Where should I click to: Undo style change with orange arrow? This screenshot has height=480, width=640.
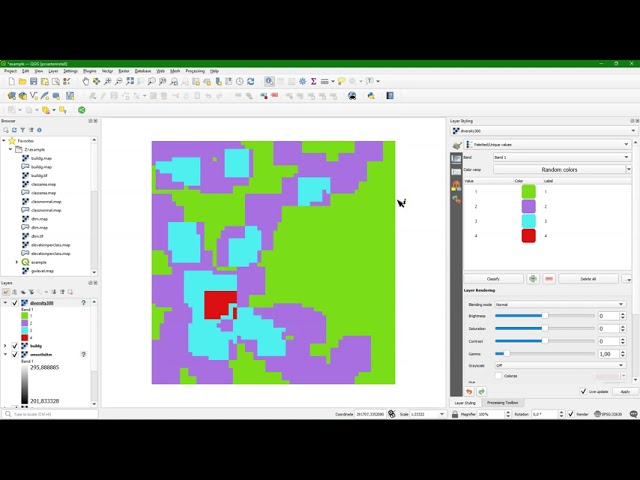pos(469,391)
